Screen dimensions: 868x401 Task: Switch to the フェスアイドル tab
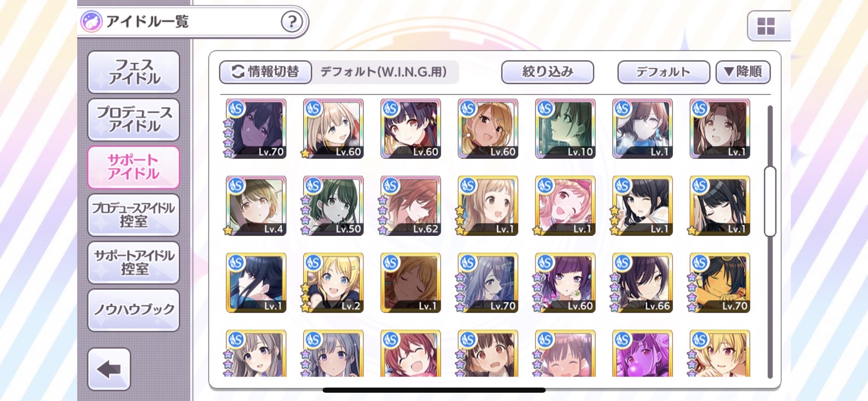click(x=134, y=72)
